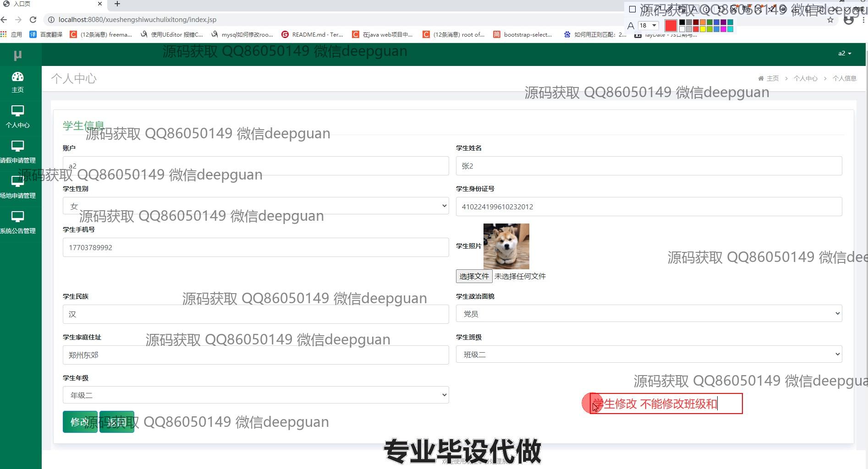Open the a2 user menu in the header
This screenshot has width=868, height=469.
pyautogui.click(x=844, y=54)
